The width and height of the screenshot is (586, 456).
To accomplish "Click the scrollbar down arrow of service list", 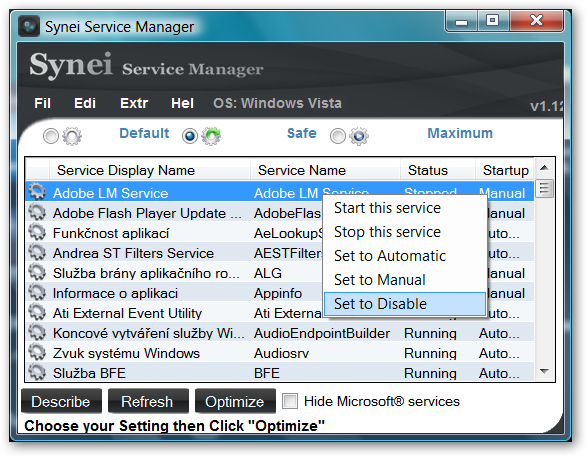I will point(545,372).
